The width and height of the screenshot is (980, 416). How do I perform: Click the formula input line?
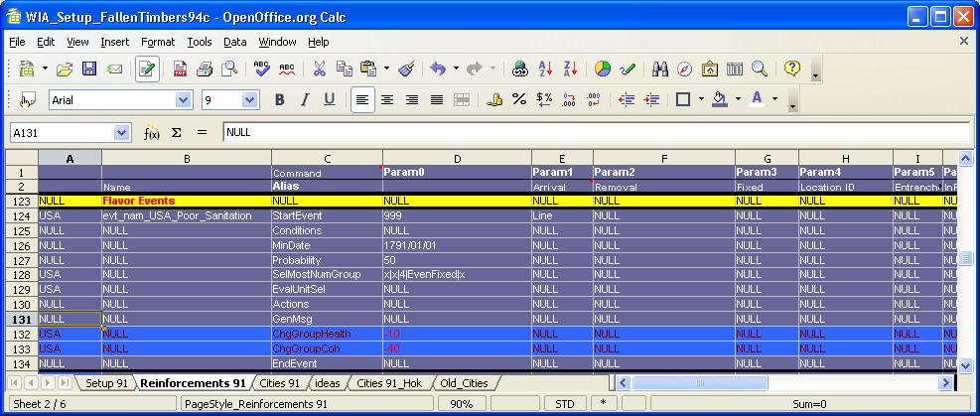[594, 132]
